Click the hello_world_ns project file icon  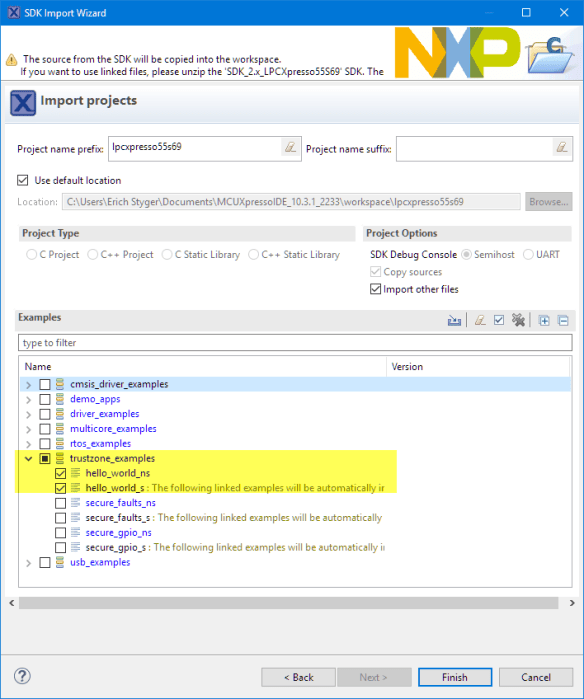point(76,473)
